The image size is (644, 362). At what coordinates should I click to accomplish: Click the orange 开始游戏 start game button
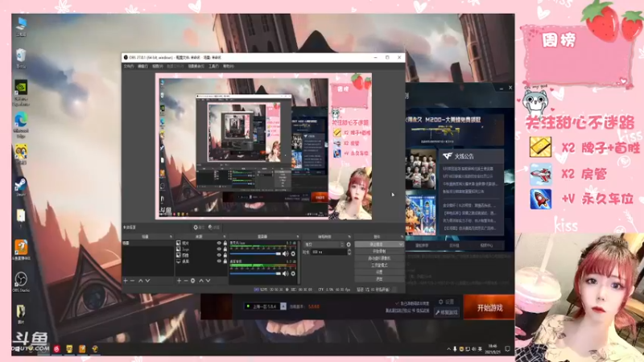(489, 307)
